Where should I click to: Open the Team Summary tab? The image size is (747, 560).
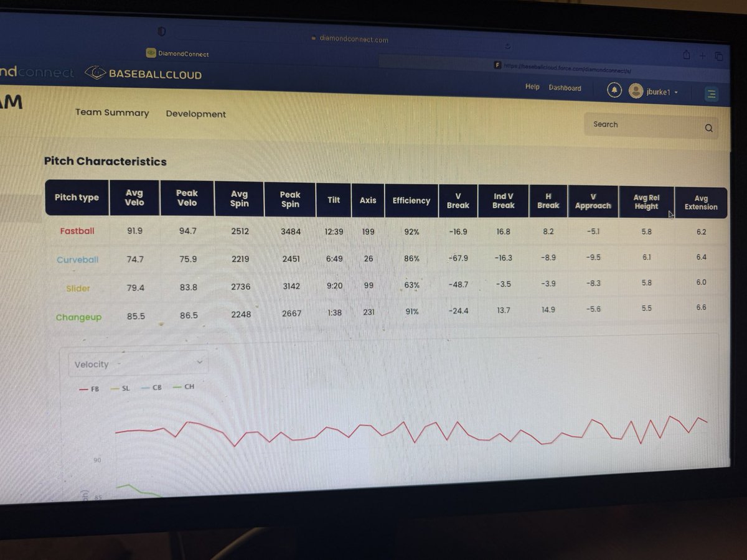[x=112, y=113]
